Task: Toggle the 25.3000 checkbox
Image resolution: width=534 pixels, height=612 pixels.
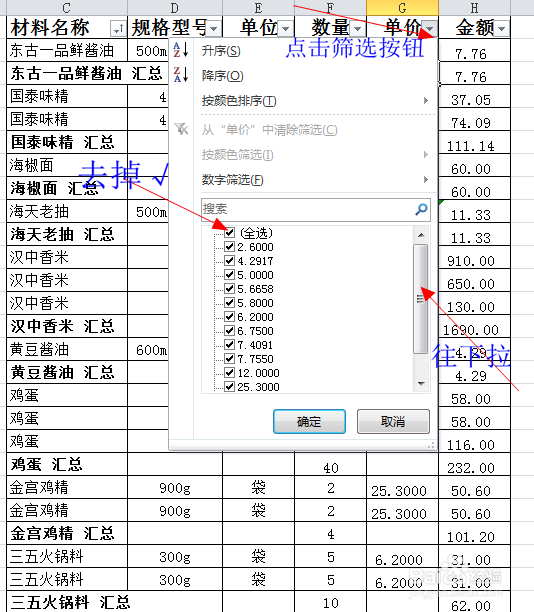Action: click(x=230, y=387)
